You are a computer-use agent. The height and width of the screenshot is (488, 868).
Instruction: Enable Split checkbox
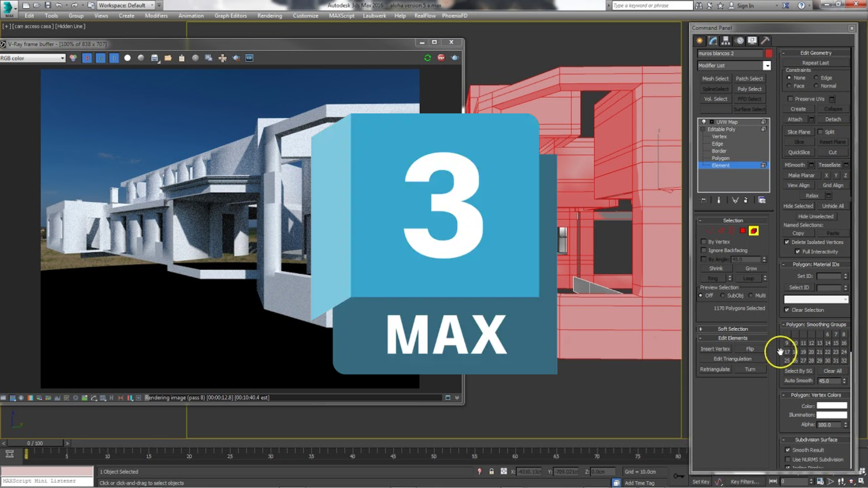click(820, 132)
